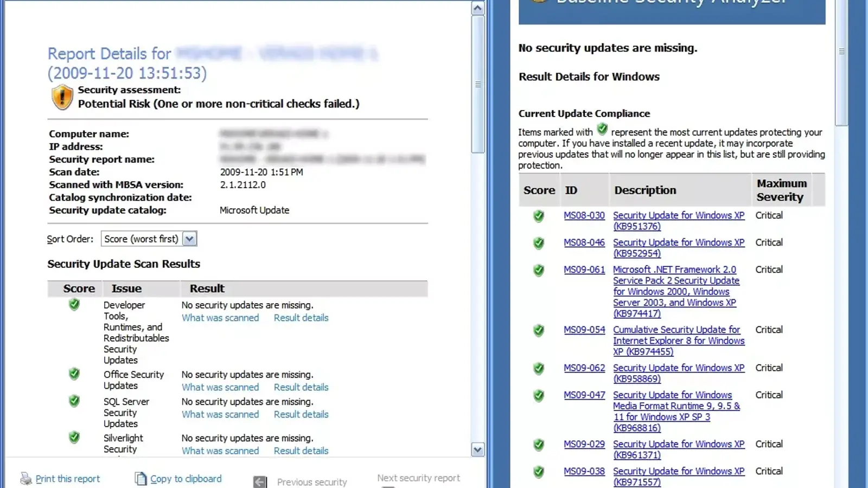
Task: Open the Sort Order dropdown
Action: [x=189, y=239]
